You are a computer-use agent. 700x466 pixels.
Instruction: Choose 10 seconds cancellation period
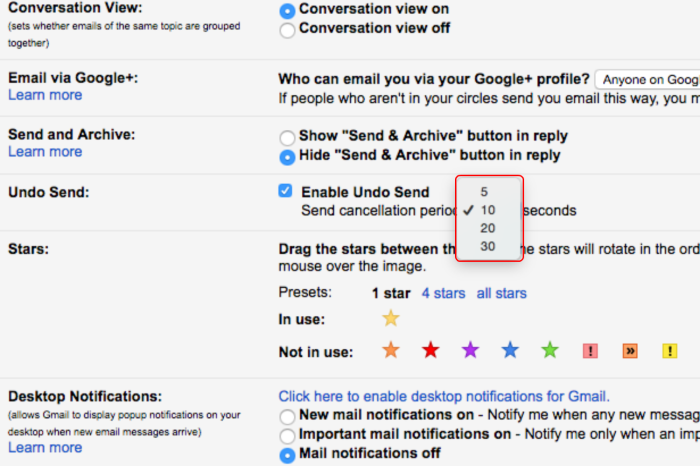[489, 210]
